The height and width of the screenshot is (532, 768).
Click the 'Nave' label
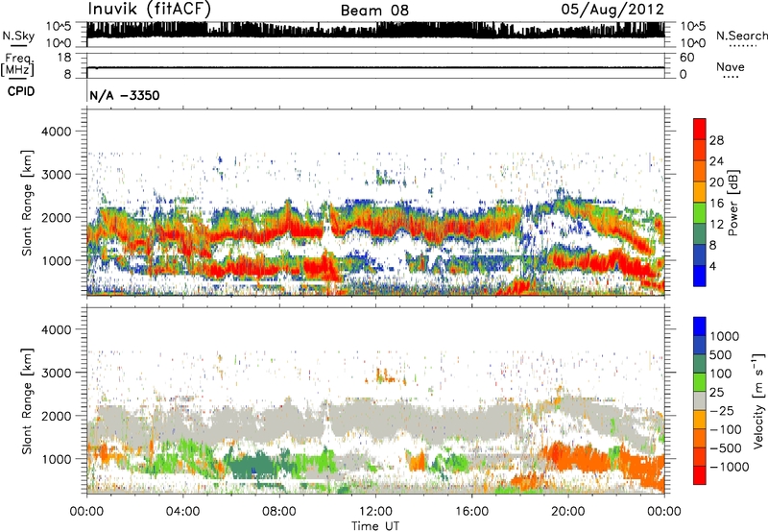[x=731, y=66]
